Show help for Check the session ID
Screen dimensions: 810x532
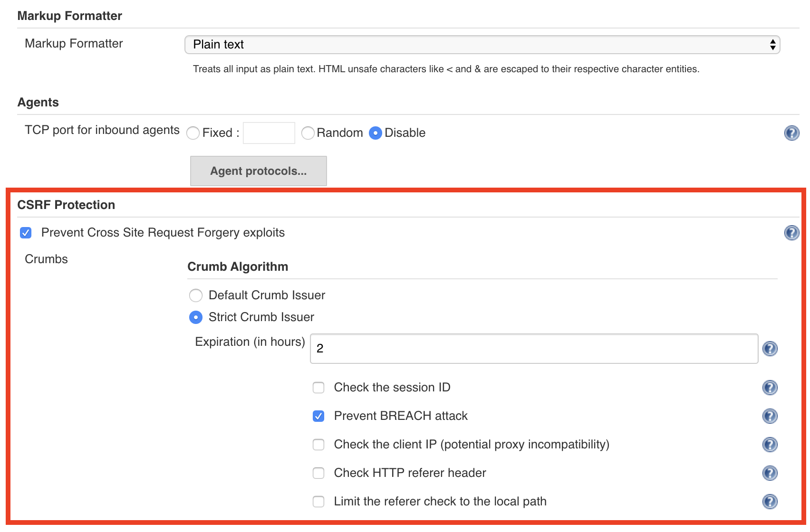point(770,388)
